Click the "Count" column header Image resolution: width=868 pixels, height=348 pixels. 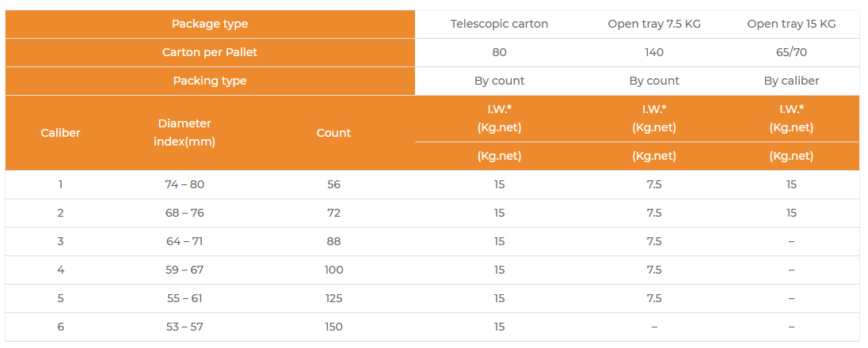click(333, 133)
